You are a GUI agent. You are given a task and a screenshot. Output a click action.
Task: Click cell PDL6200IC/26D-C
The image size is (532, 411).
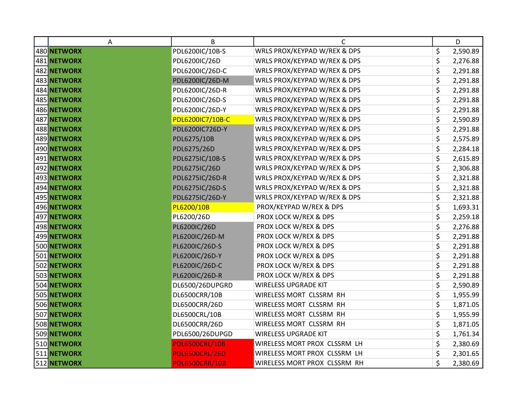point(212,71)
